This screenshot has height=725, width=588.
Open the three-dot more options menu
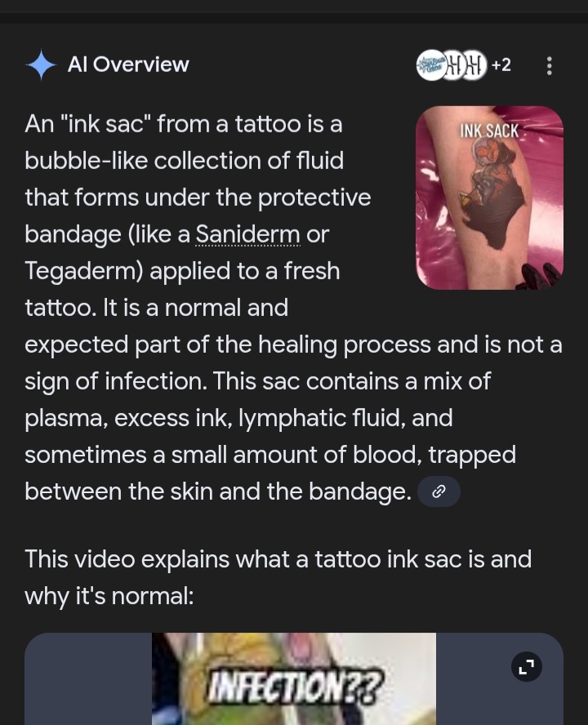tap(549, 65)
